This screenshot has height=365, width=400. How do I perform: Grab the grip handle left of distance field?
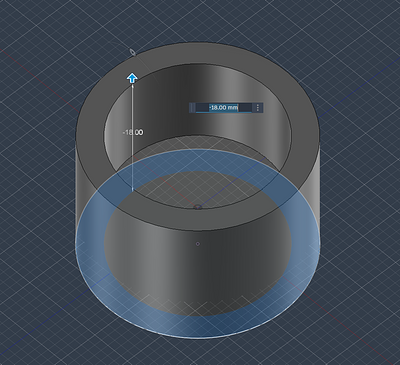(x=192, y=108)
